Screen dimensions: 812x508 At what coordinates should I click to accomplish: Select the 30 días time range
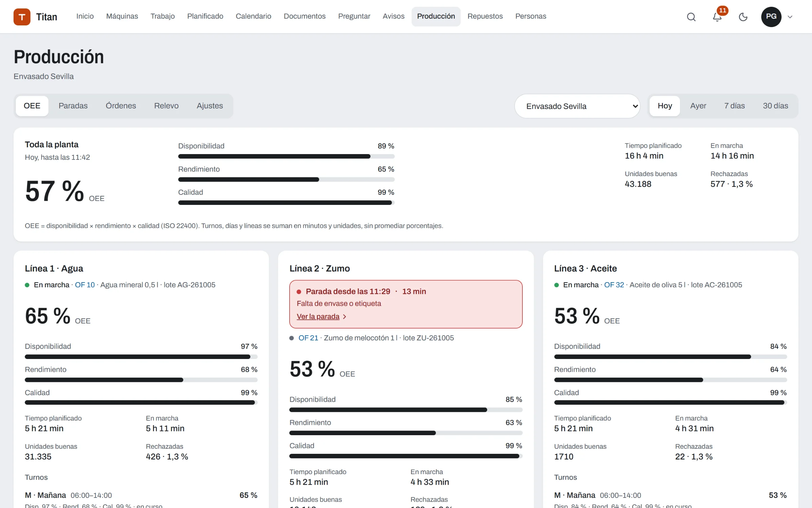775,106
